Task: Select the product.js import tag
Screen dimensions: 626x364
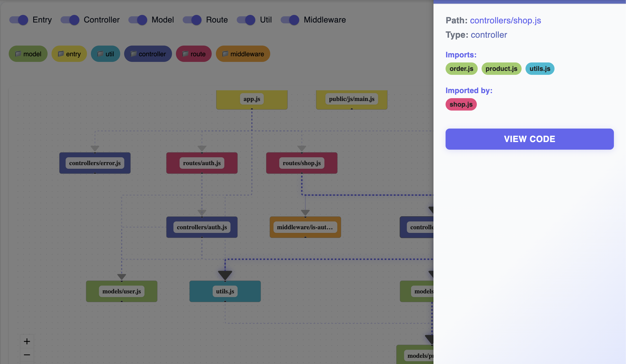Action: (x=501, y=69)
